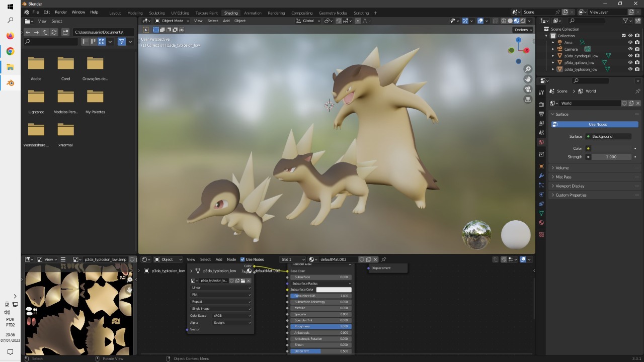644x362 pixels.
Task: Click the Roughness slider in Principled BSDF node
Action: tap(320, 326)
